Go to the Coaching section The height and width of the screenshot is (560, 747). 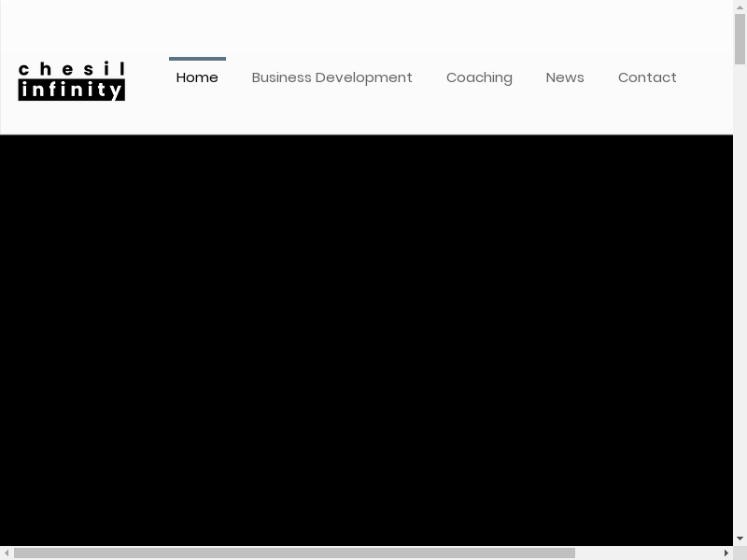[x=479, y=77]
